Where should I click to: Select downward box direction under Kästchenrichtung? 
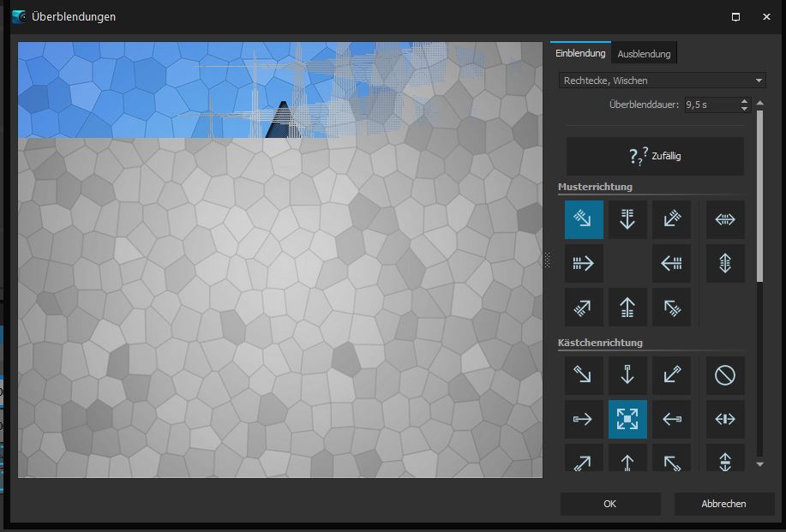click(x=627, y=375)
